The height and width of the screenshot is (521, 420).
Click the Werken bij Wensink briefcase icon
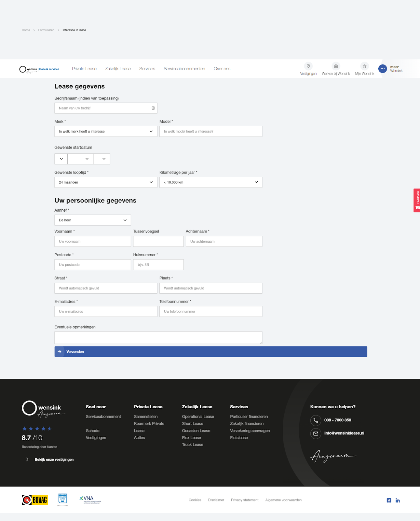[x=336, y=66]
